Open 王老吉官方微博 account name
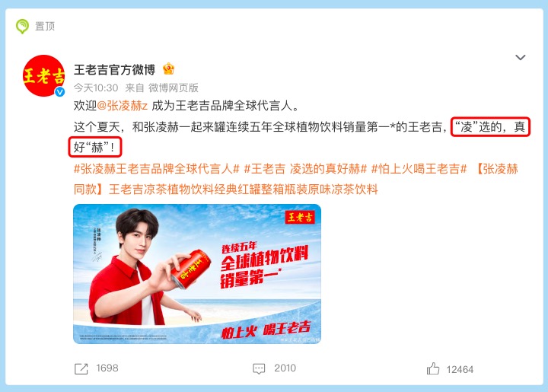 114,69
